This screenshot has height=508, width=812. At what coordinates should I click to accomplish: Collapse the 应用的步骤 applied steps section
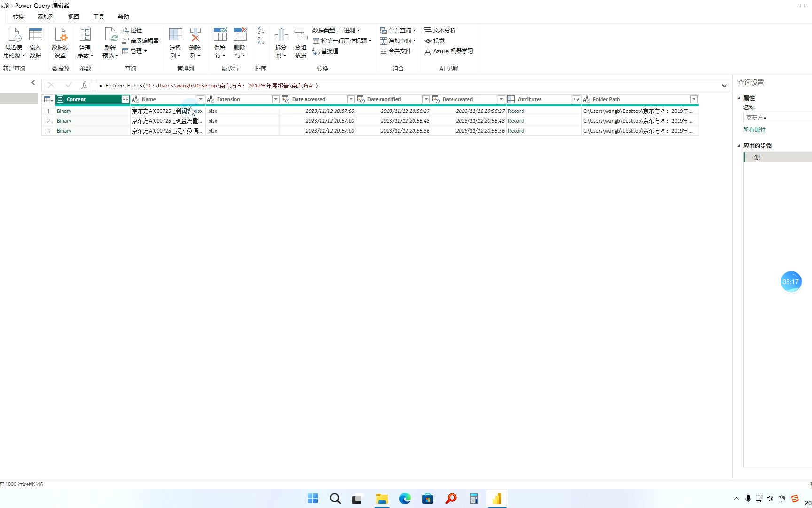(x=739, y=146)
